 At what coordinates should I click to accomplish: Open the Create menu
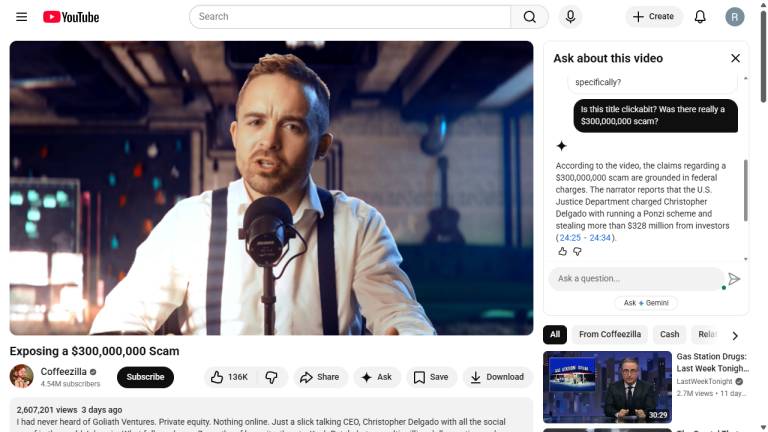[653, 17]
